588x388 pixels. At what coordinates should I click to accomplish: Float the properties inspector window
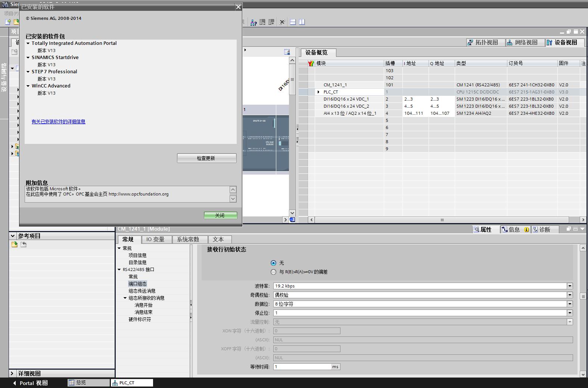coord(569,229)
